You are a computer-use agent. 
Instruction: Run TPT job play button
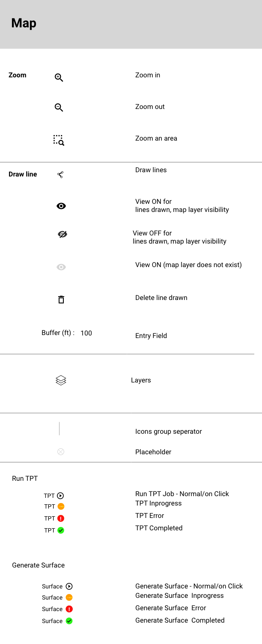coord(60,496)
